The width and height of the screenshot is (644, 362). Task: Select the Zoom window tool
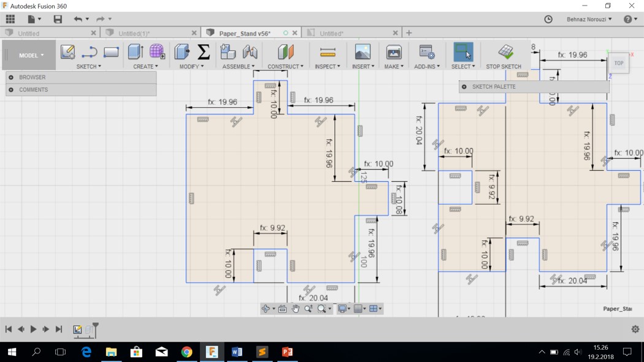(309, 309)
